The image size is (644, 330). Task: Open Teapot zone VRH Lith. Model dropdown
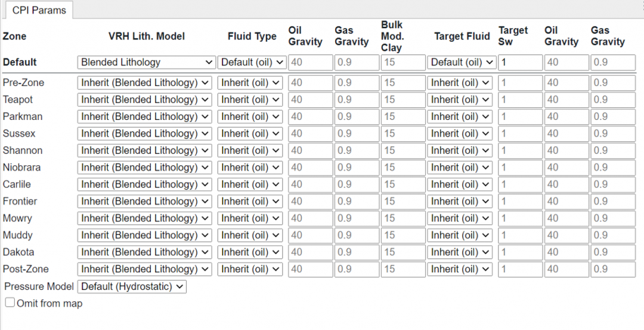click(x=144, y=100)
